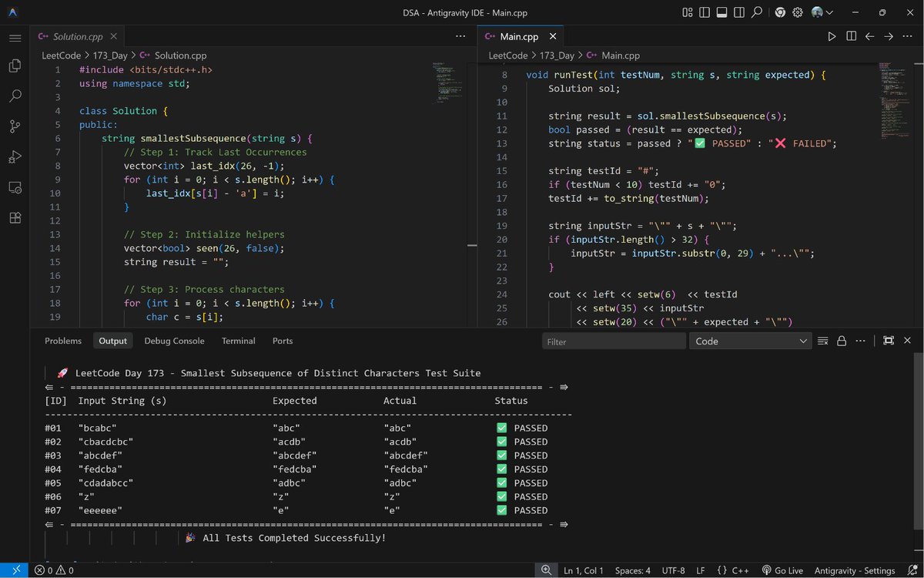
Task: Click the profile avatar picture
Action: coord(817,12)
